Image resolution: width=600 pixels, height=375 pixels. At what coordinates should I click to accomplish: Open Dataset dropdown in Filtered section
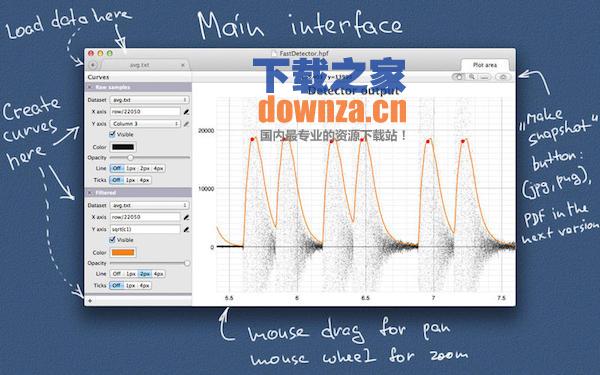(x=149, y=205)
